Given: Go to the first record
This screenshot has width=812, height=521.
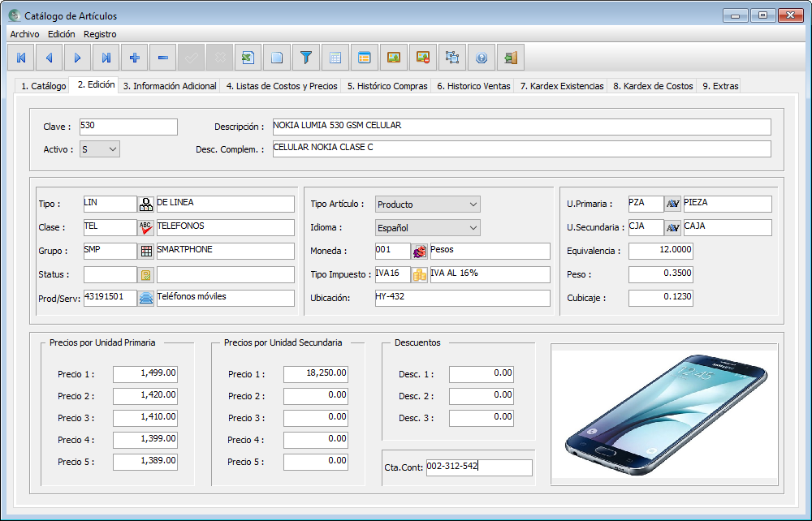Looking at the screenshot, I should pyautogui.click(x=21, y=58).
